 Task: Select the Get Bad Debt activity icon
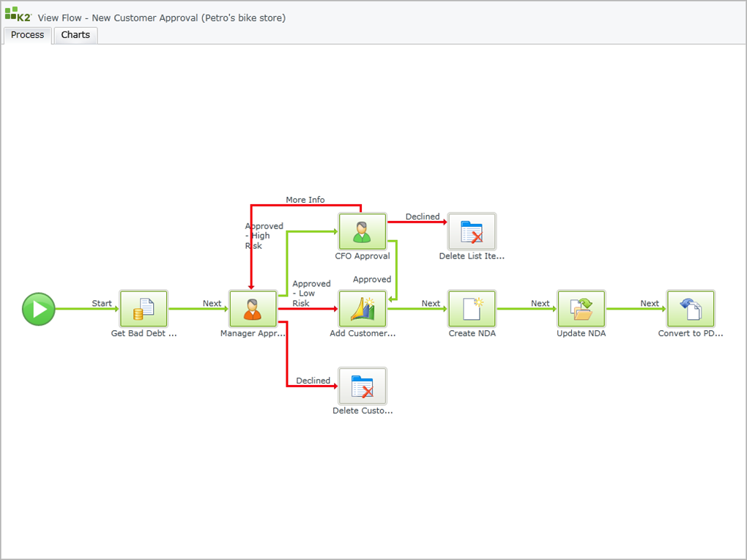coord(144,309)
